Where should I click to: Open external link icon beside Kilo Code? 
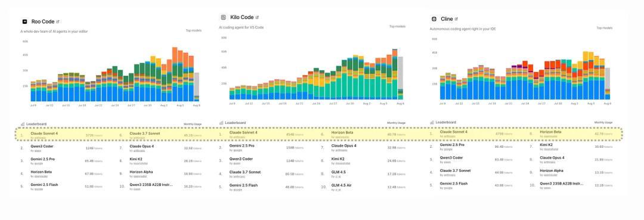(257, 17)
